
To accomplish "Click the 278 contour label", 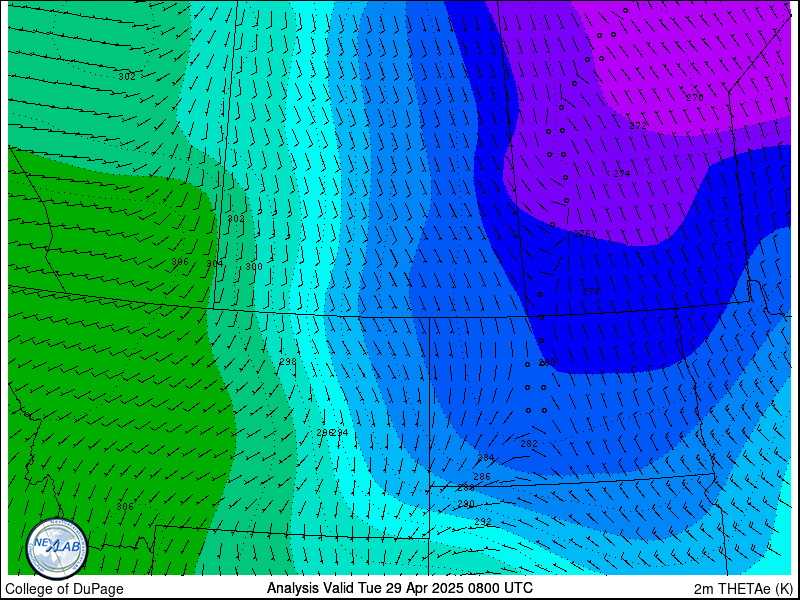I will point(591,292).
